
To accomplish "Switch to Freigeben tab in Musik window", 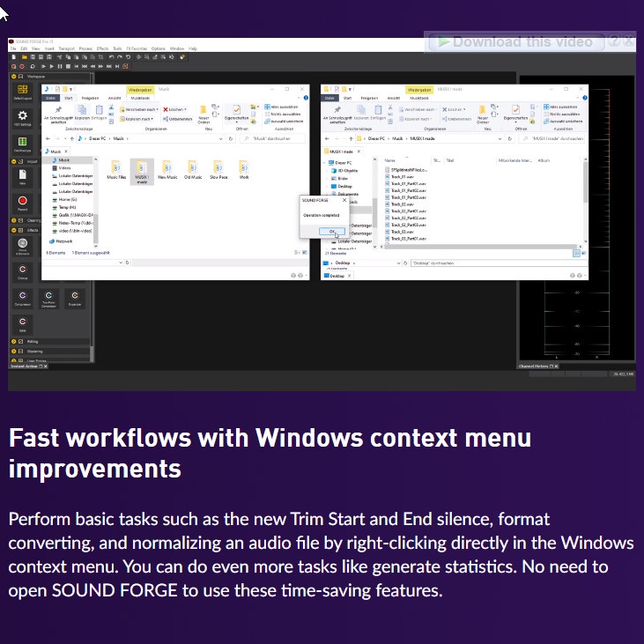I will pyautogui.click(x=90, y=98).
